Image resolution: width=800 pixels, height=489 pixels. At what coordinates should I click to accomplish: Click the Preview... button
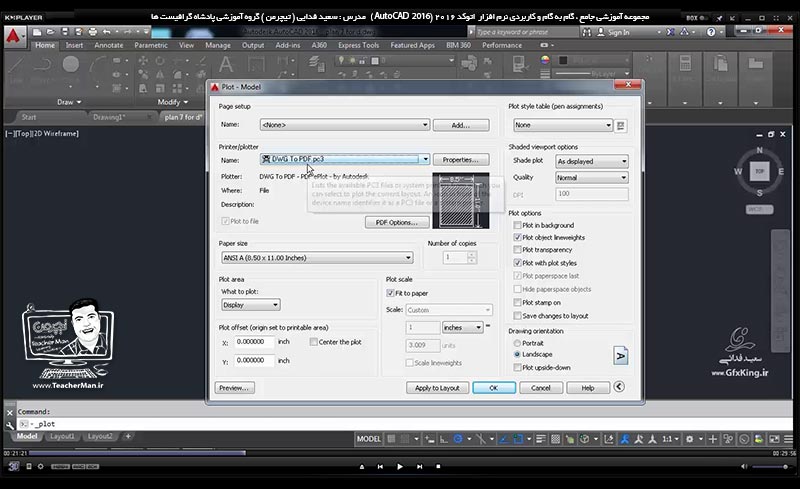(x=234, y=388)
